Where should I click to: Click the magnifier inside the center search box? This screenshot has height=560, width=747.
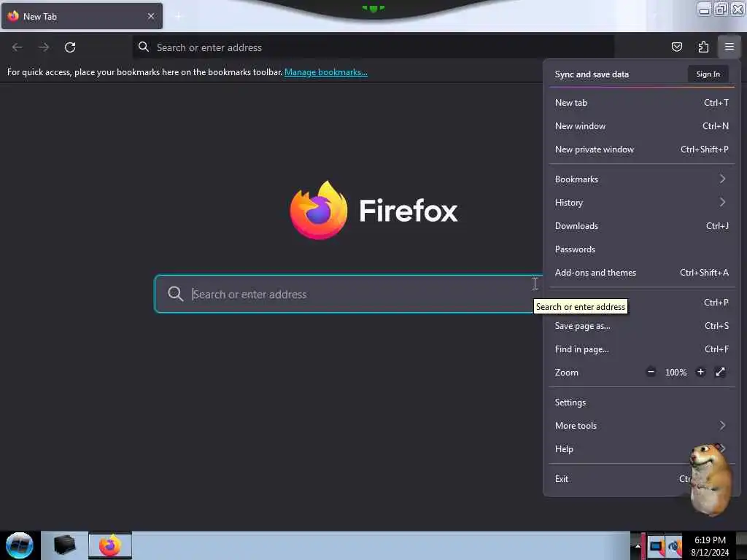tap(175, 293)
